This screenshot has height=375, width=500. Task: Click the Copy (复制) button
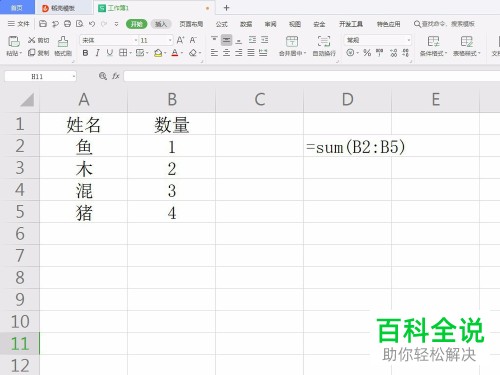click(39, 53)
